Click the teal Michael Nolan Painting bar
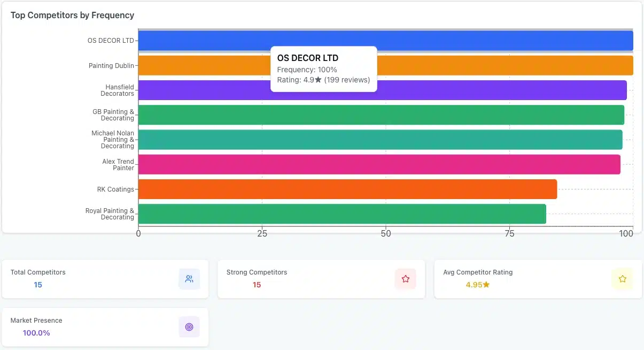The image size is (644, 350). pos(381,140)
